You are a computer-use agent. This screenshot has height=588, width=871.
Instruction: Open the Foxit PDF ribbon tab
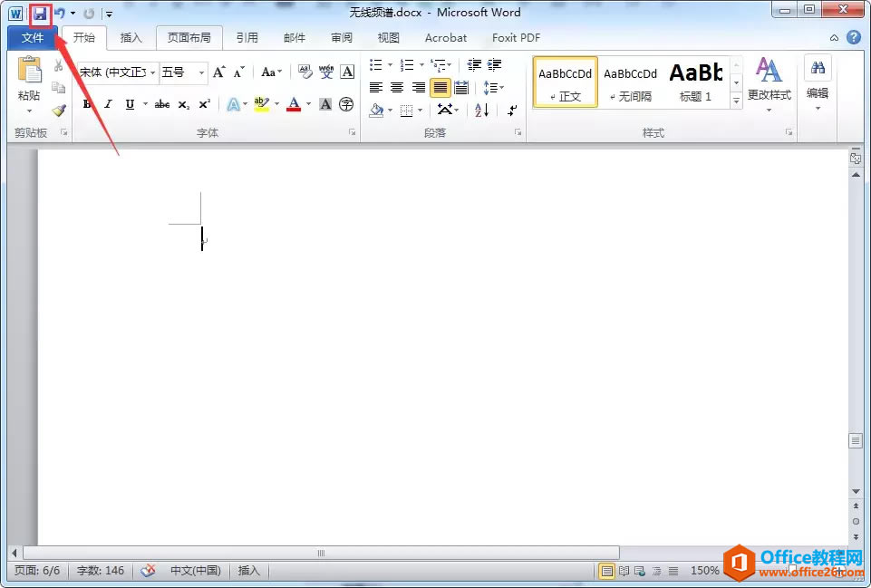pos(516,38)
